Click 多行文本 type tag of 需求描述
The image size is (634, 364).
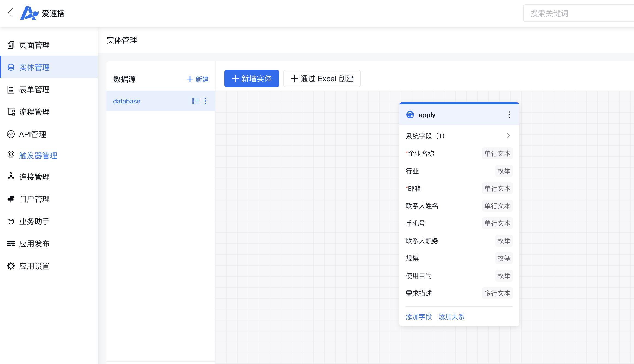(497, 293)
